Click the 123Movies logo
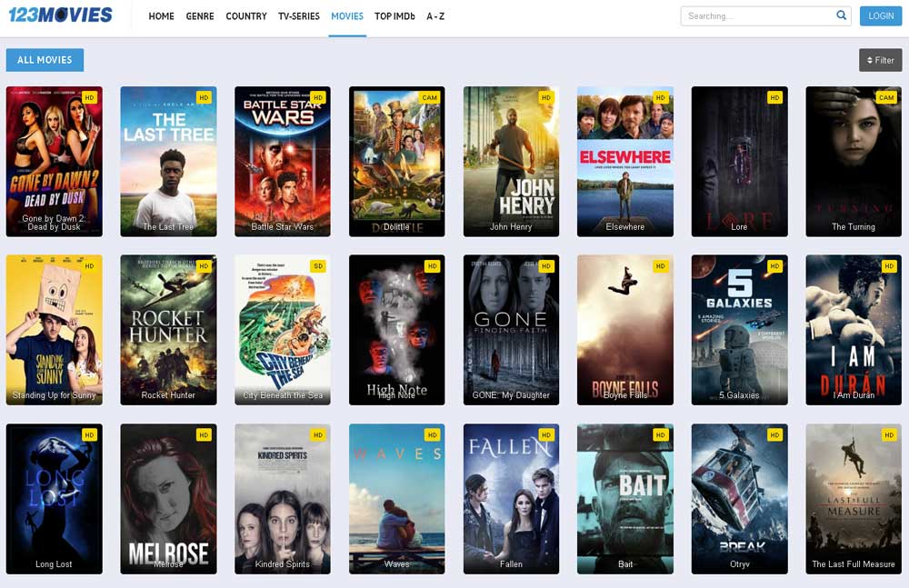 click(60, 15)
